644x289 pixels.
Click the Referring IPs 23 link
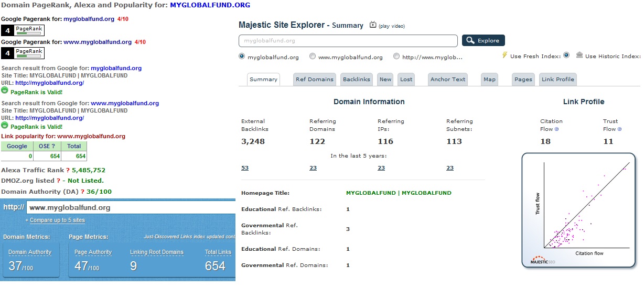(x=381, y=168)
